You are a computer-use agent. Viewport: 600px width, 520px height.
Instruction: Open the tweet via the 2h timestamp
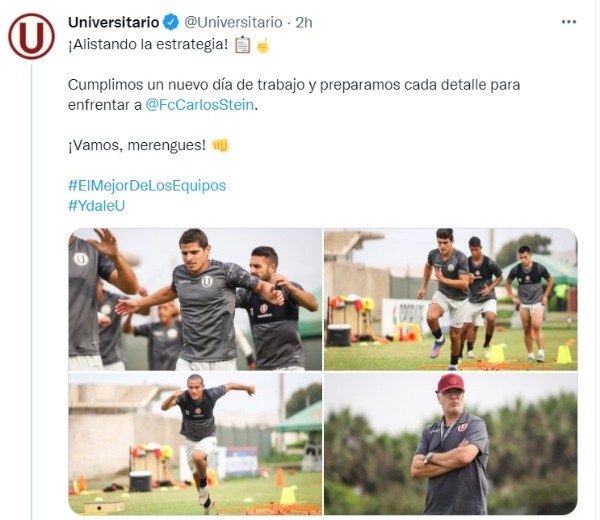click(x=304, y=23)
